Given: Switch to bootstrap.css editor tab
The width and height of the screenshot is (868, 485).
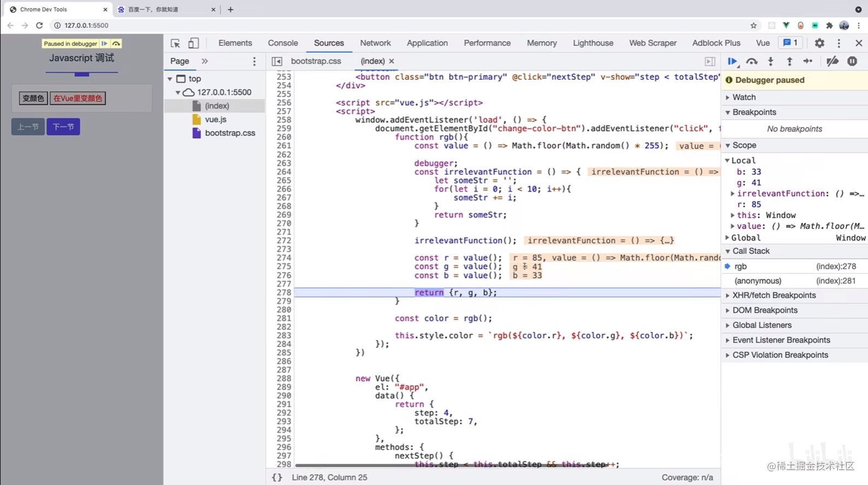Looking at the screenshot, I should (x=316, y=61).
